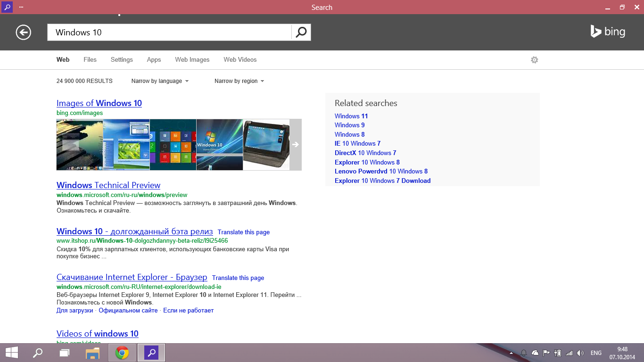The width and height of the screenshot is (644, 362).
Task: Switch to the Web Images tab
Action: coord(192,60)
